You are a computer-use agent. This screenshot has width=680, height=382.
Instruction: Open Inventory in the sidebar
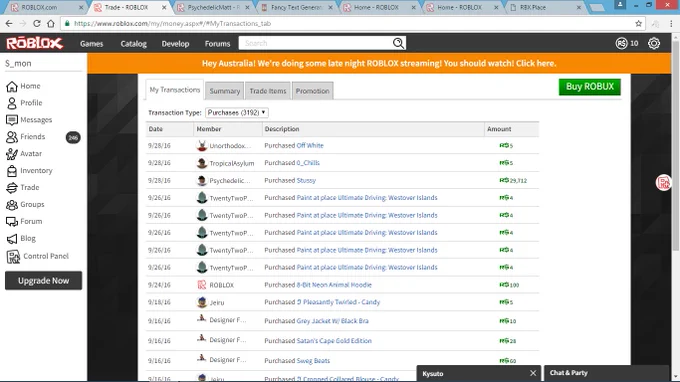tap(29, 170)
